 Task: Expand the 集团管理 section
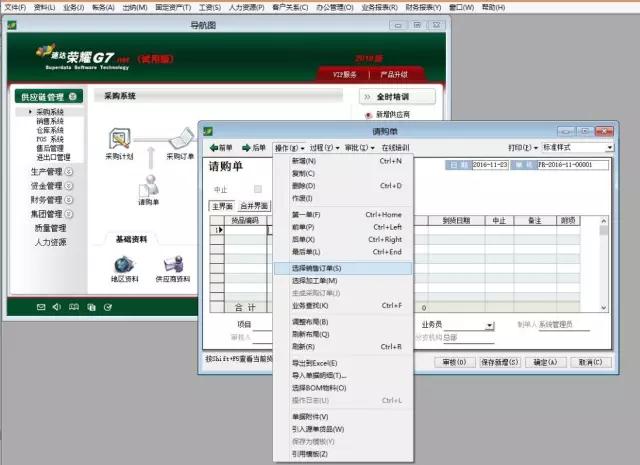(69, 214)
